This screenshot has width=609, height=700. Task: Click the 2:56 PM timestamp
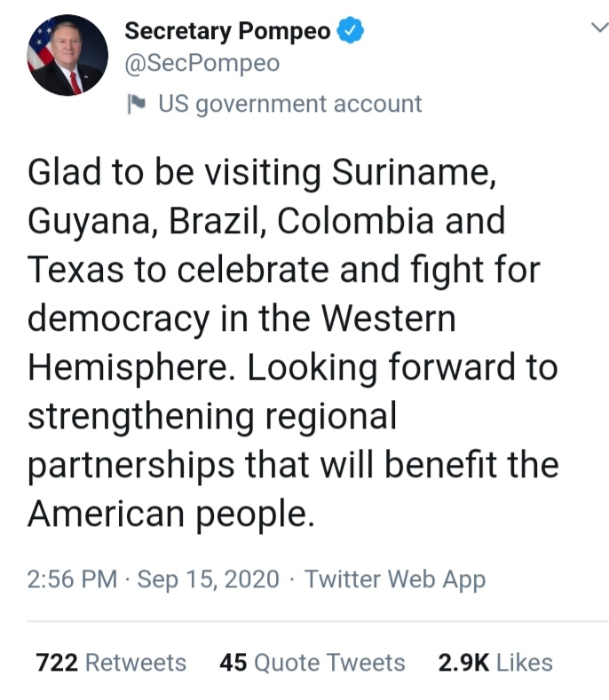tap(72, 580)
